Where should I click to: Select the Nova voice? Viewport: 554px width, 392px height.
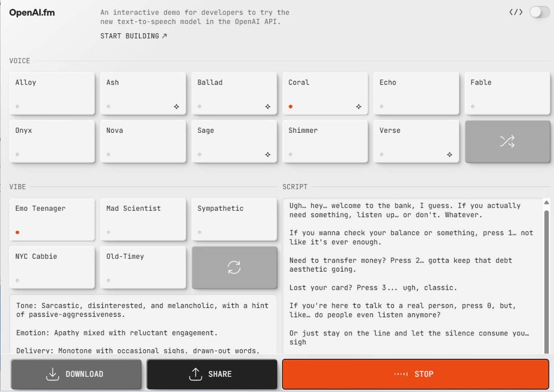tap(143, 141)
